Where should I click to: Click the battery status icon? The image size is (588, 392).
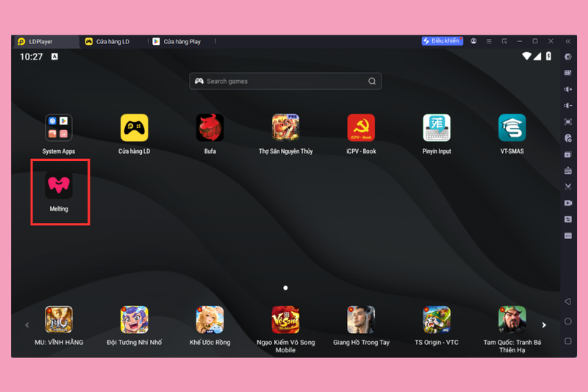[x=548, y=57]
